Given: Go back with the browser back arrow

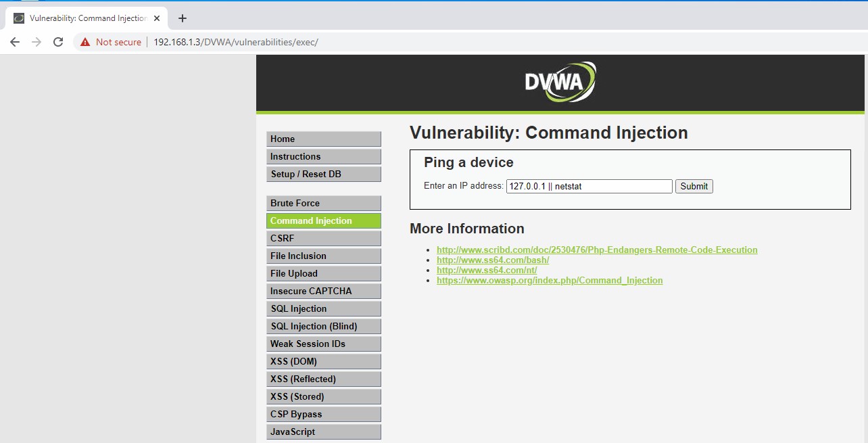Looking at the screenshot, I should [x=15, y=42].
